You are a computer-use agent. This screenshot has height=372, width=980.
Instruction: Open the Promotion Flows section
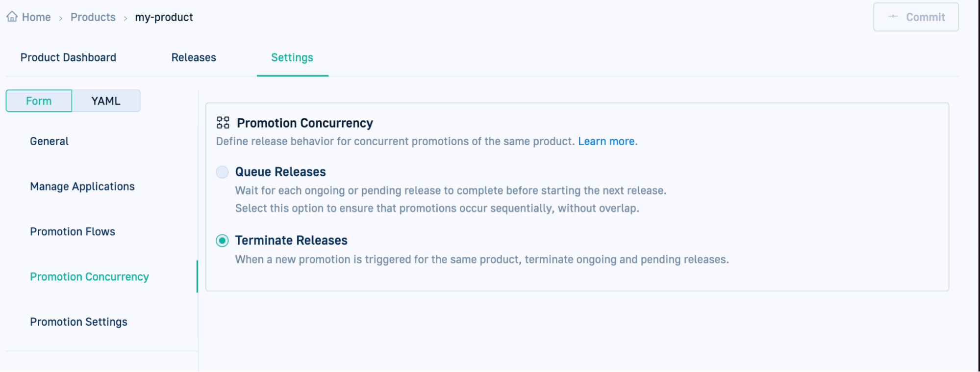(73, 231)
